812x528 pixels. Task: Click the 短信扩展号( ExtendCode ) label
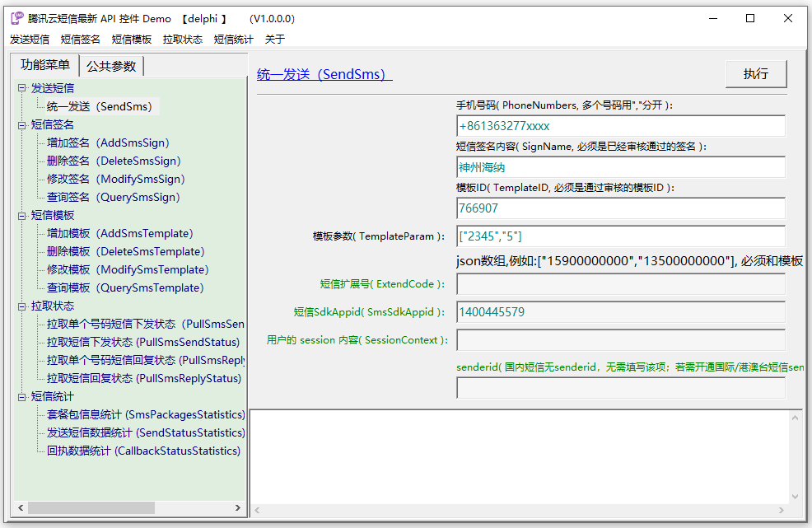point(382,284)
